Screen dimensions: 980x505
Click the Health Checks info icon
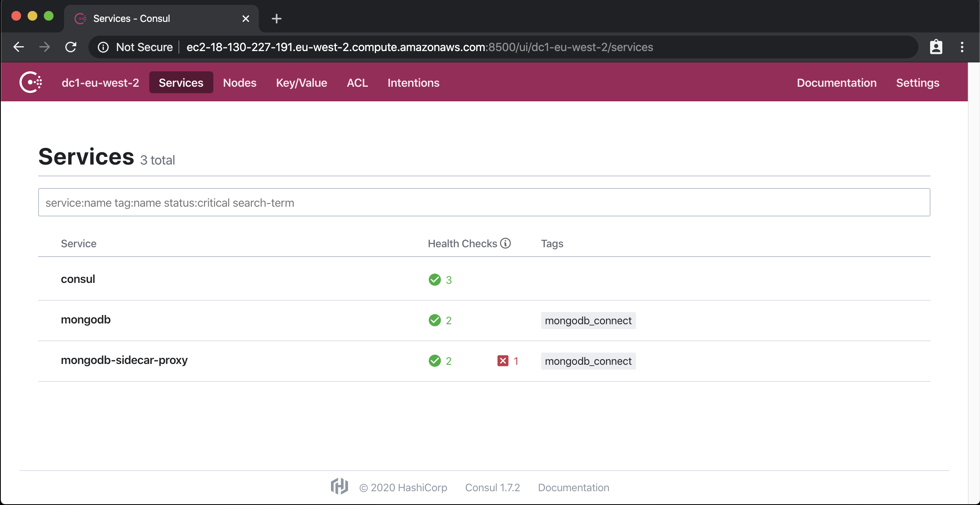[505, 243]
